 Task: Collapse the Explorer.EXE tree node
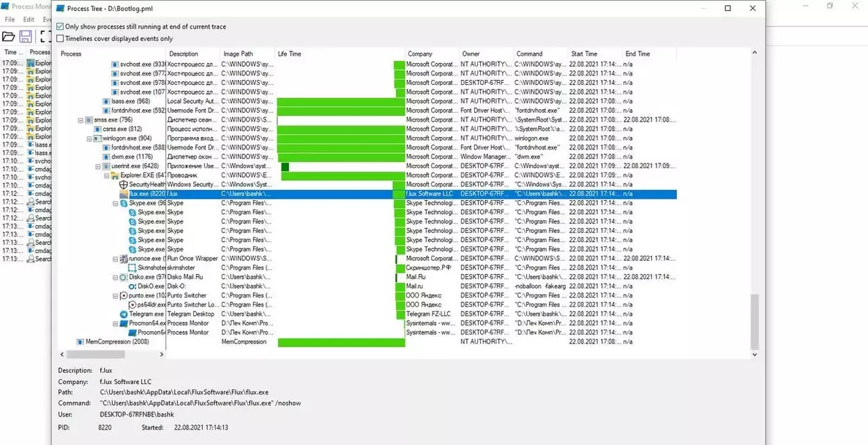pyautogui.click(x=106, y=175)
